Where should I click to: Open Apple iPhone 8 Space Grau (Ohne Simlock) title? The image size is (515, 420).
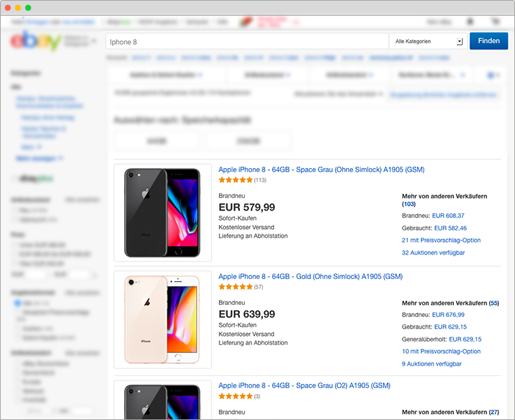321,169
